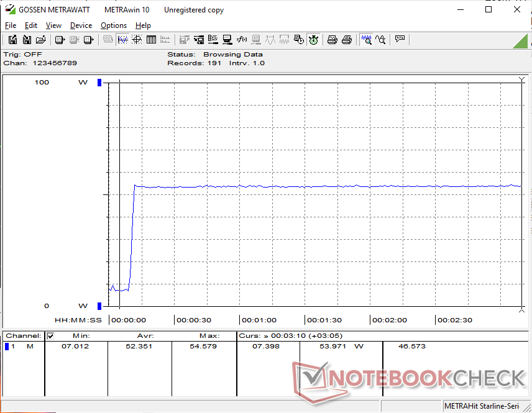This screenshot has height=413, width=532.
Task: Expand the Options menu
Action: point(113,25)
